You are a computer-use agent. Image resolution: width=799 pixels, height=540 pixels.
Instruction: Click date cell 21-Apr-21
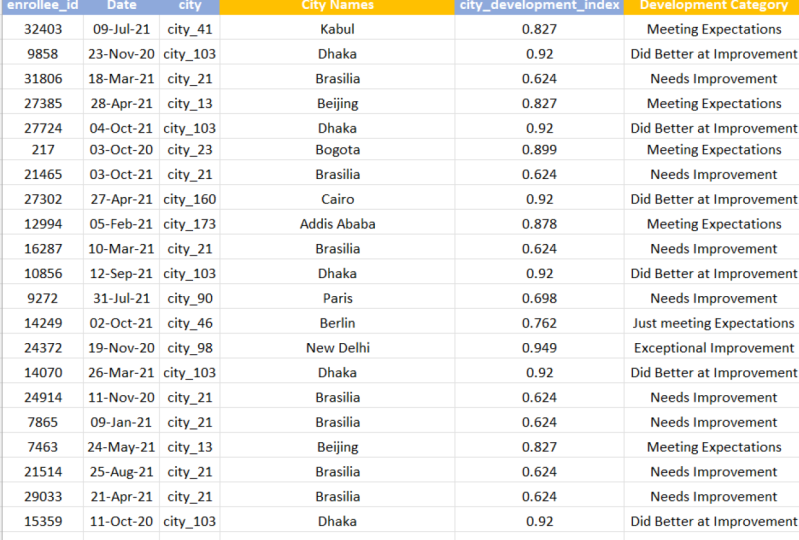tap(122, 497)
